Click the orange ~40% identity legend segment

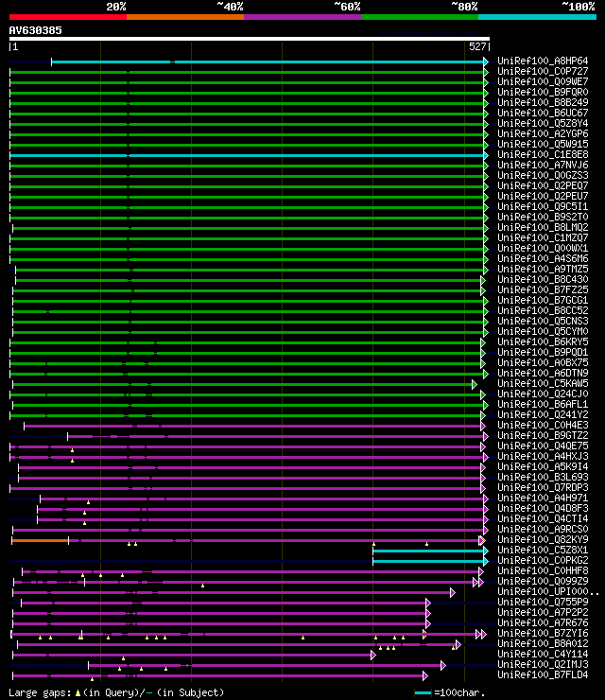coord(185,17)
